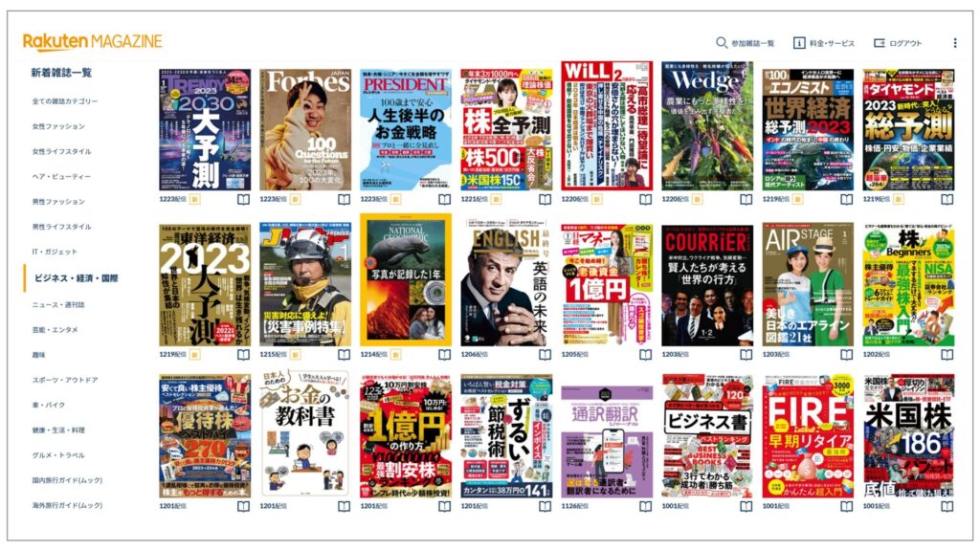Open the TRENDY 2030 大予測 cover
Screen dimensions: 980x551
click(x=205, y=129)
